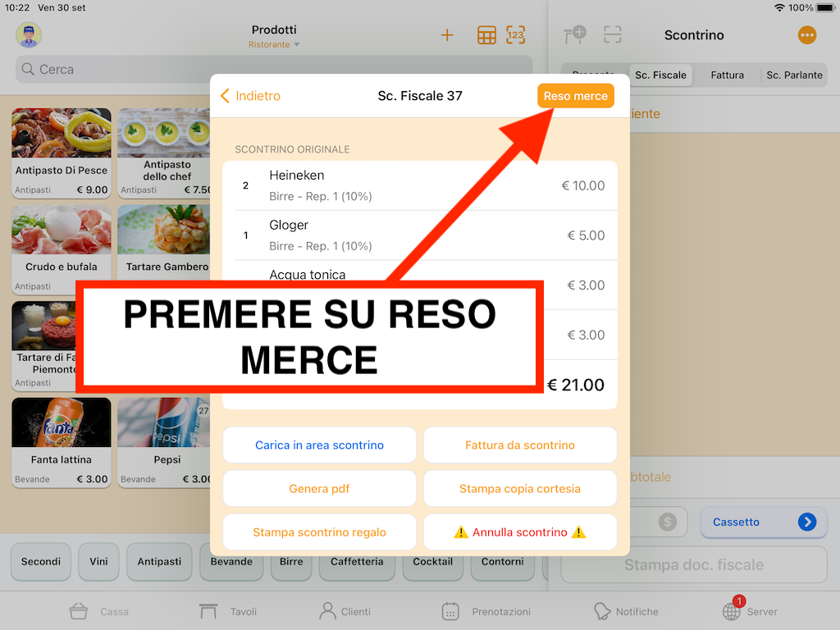Open Prenotazioni calendar icon

point(450,611)
